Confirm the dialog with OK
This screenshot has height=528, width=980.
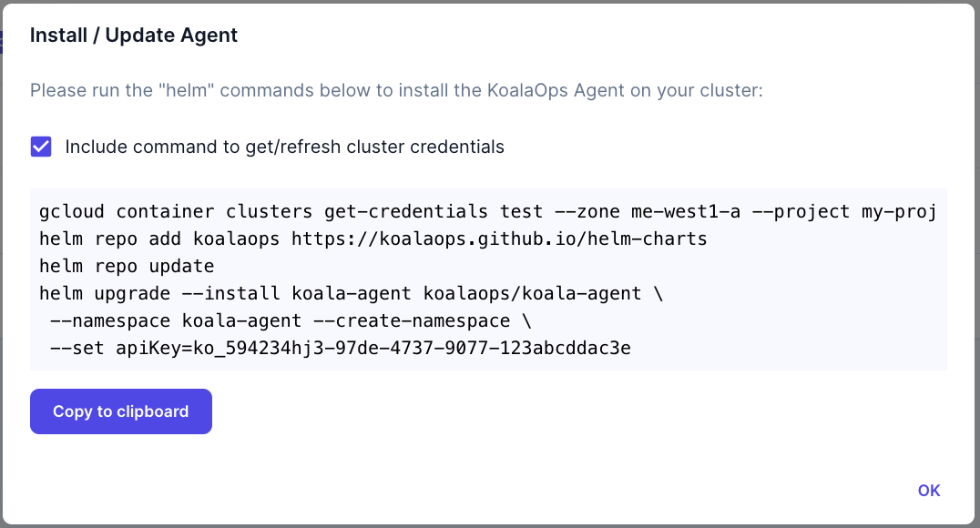coord(929,491)
